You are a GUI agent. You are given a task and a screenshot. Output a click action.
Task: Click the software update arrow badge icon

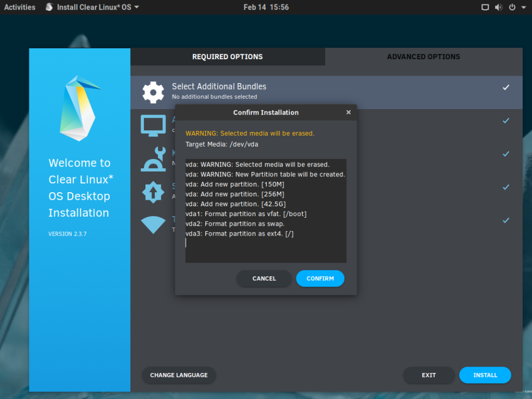pos(153,192)
